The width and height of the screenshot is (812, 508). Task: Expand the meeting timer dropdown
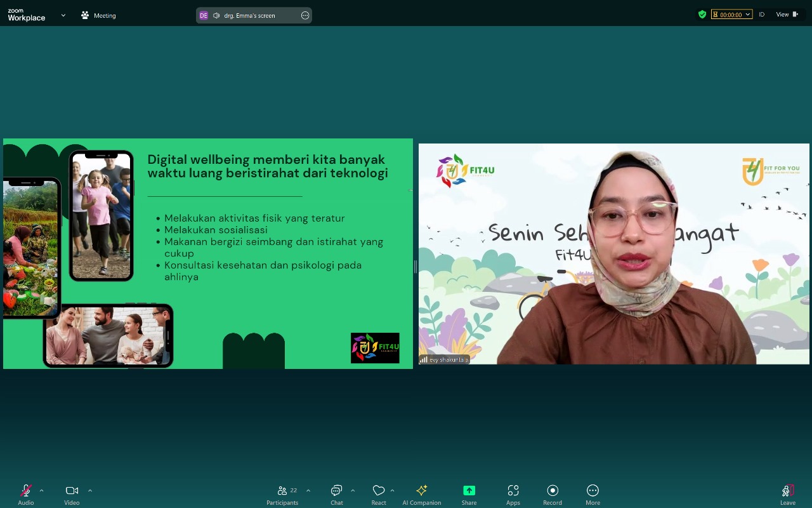point(748,15)
